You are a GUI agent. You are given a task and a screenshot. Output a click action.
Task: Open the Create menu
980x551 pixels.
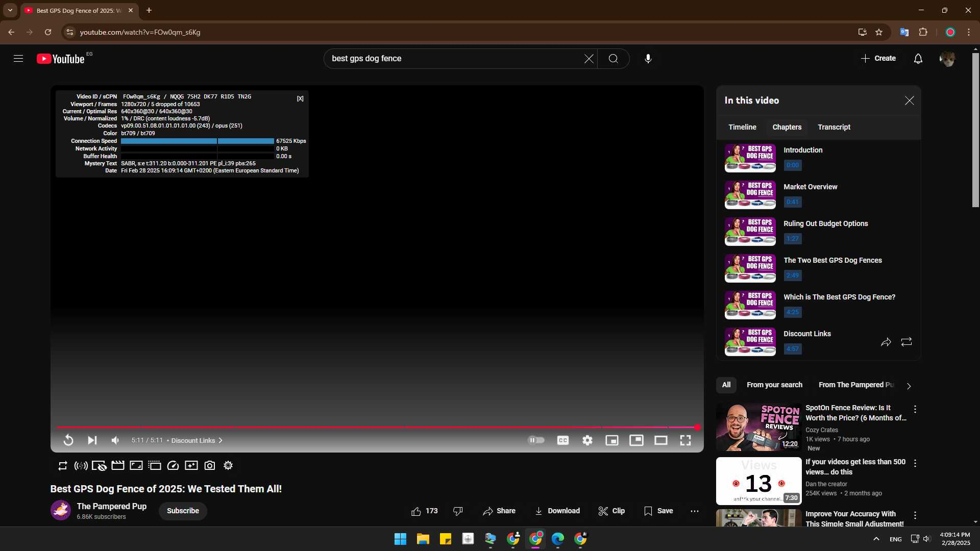point(878,59)
